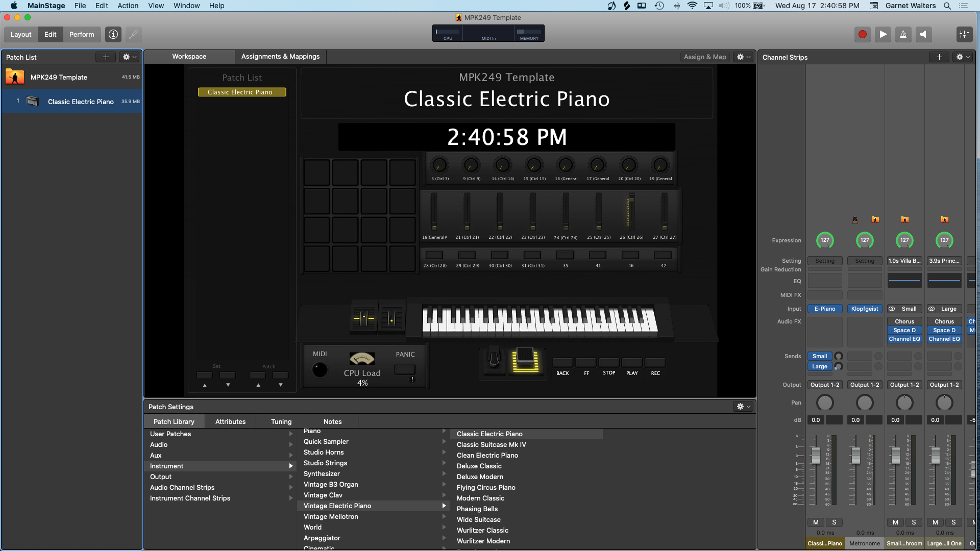Open Patch Settings gear dropdown

coord(744,407)
